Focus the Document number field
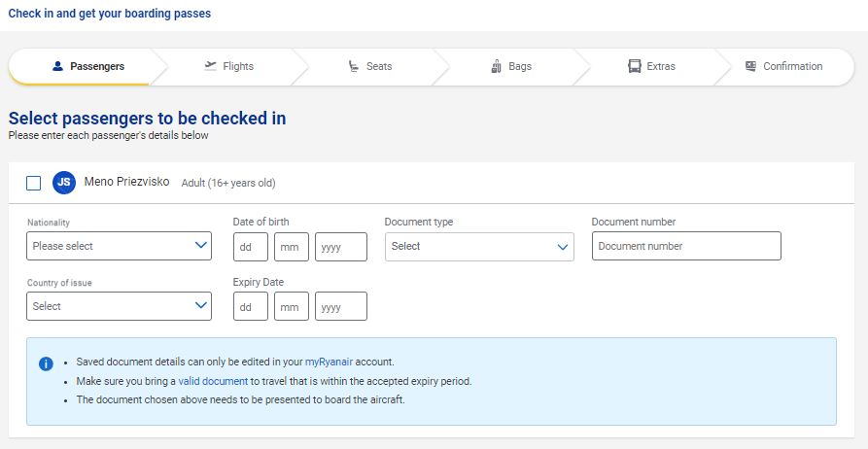 click(x=686, y=247)
